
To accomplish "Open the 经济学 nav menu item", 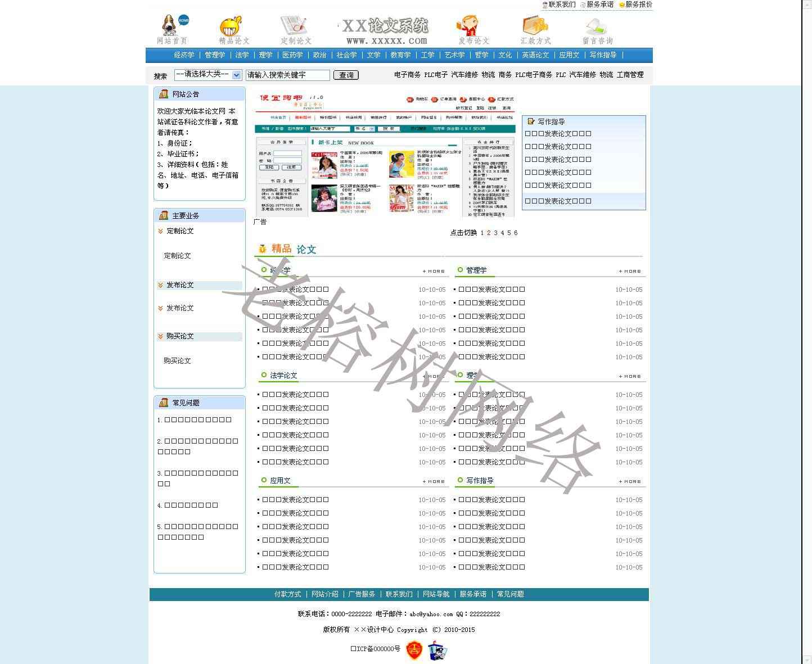I will (184, 55).
